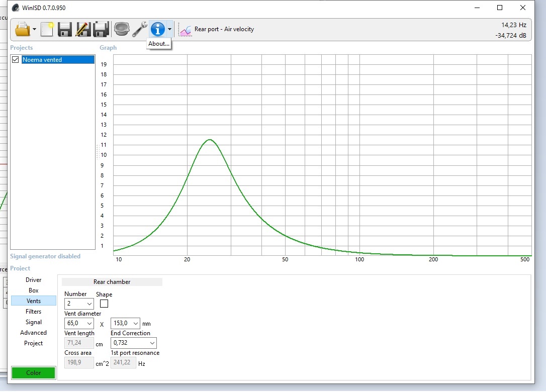Image resolution: width=546 pixels, height=392 pixels.
Task: Switch to the Filters tab
Action: (x=34, y=312)
